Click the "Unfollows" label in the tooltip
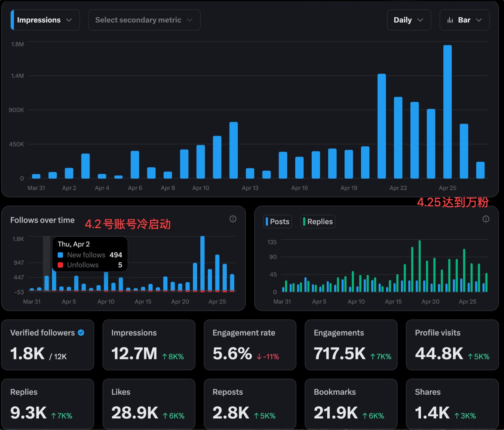504x430 pixels. point(83,265)
